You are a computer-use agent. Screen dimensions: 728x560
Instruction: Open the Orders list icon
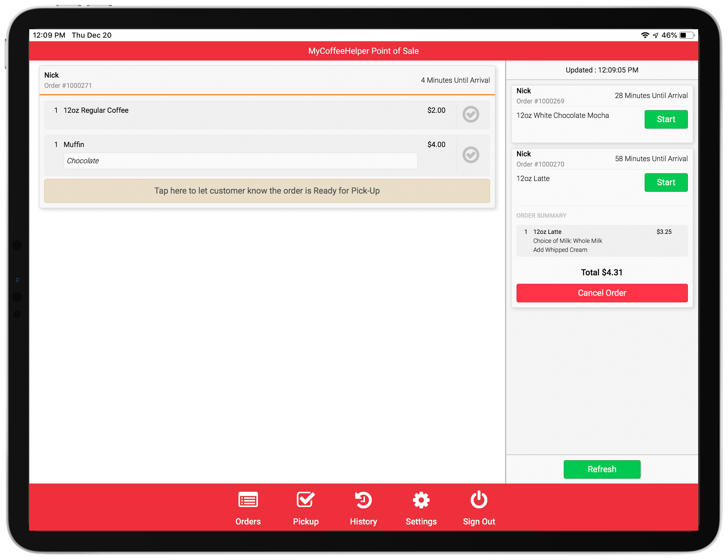point(248,499)
